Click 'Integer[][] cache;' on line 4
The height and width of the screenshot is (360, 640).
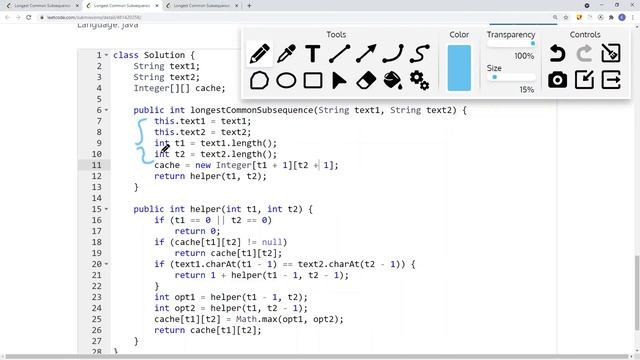point(179,88)
